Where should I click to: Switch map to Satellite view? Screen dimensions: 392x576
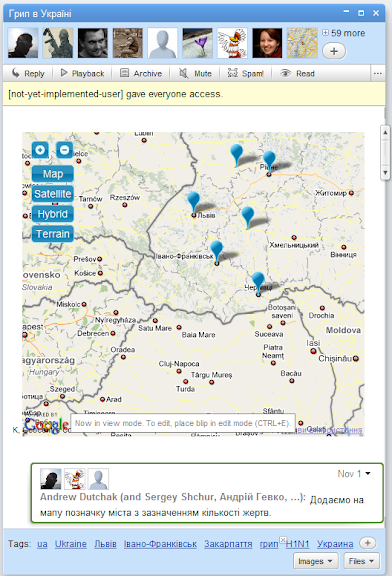point(53,194)
